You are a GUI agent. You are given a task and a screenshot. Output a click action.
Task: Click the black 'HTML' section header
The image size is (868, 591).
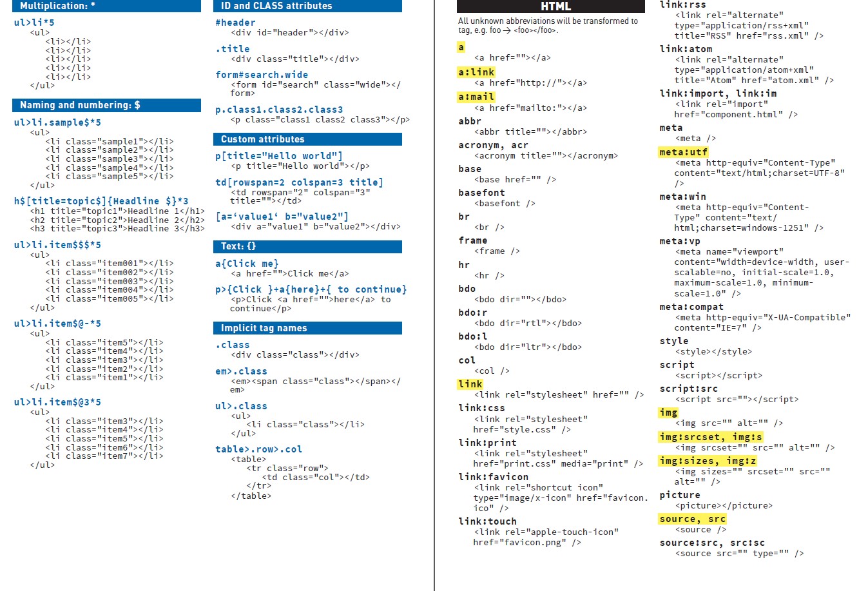tap(551, 6)
